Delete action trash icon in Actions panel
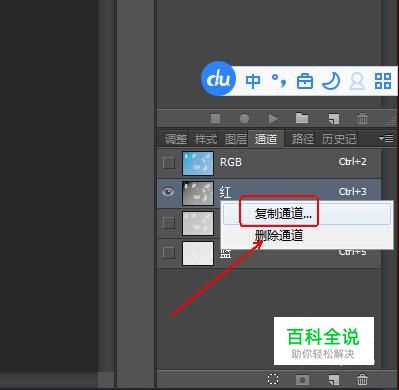This screenshot has width=399, height=390. tap(362, 118)
